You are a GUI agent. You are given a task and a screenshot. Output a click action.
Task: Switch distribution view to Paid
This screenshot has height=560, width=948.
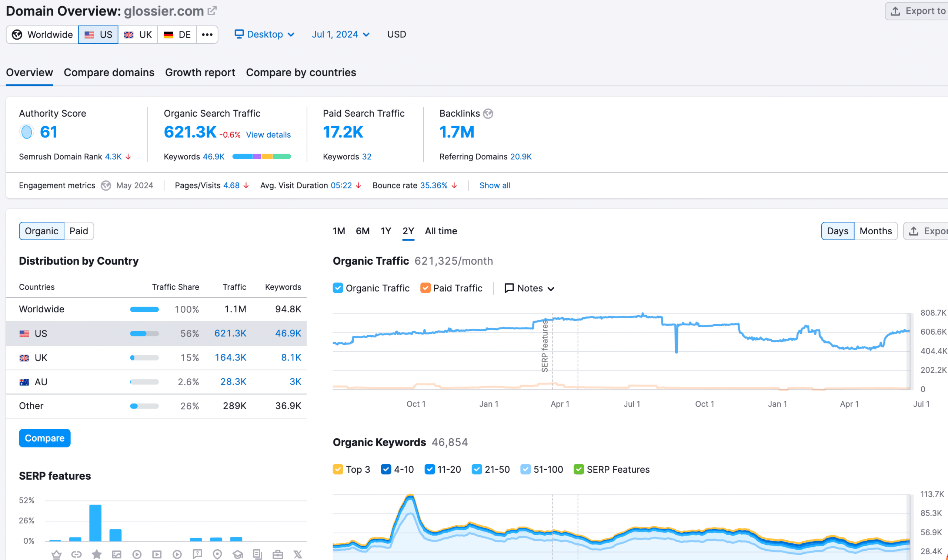(79, 231)
